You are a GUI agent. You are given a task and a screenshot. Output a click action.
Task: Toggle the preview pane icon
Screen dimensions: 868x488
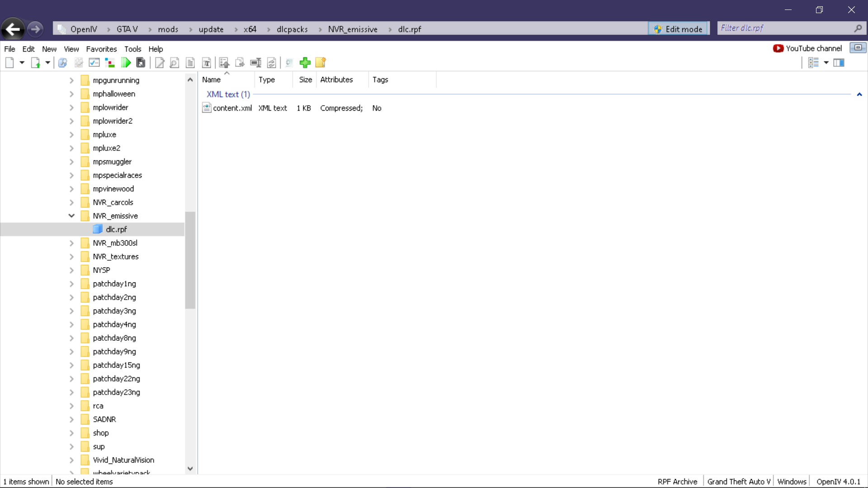pos(839,63)
